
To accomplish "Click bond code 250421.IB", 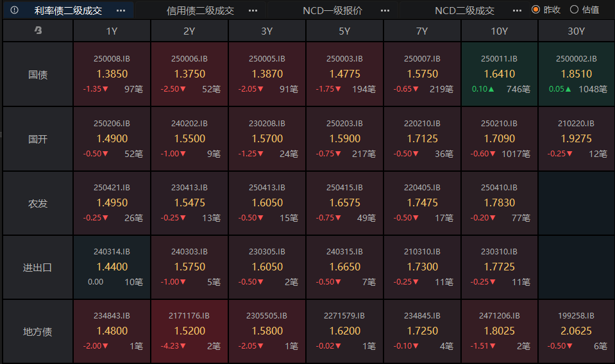I will click(112, 188).
